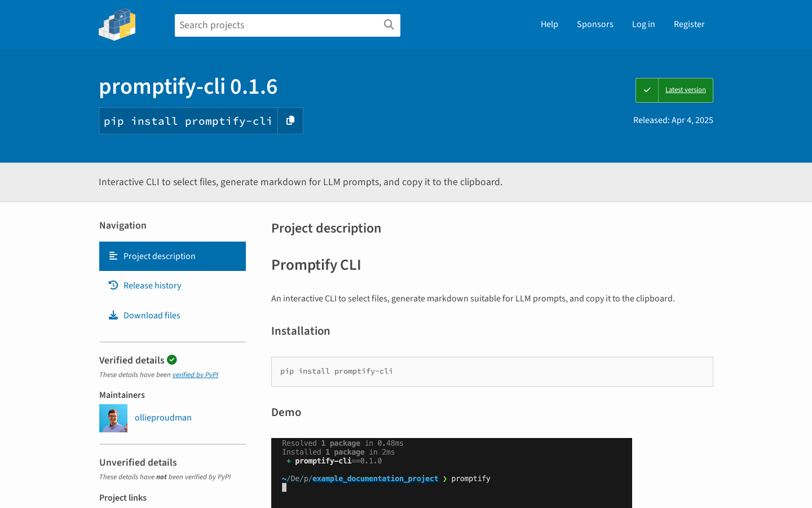Viewport: 812px width, 508px height.
Task: Open the Download files tab
Action: [173, 316]
